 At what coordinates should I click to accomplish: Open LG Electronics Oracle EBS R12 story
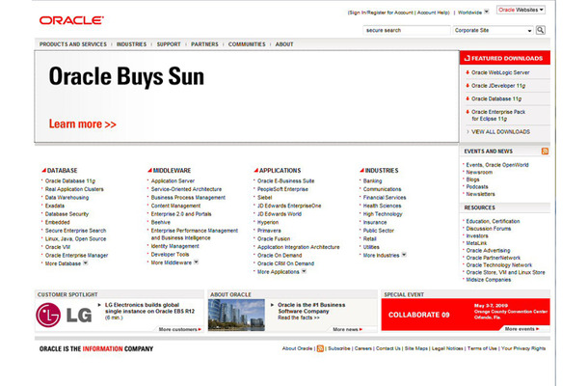click(x=149, y=308)
